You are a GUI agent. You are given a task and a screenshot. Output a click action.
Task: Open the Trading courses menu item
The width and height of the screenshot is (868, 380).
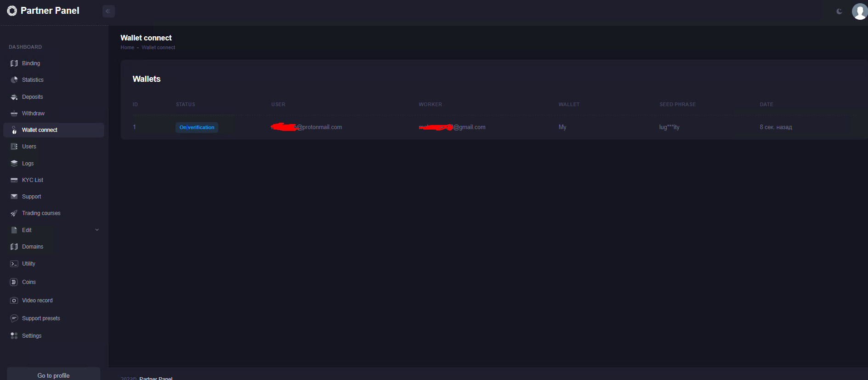point(41,213)
